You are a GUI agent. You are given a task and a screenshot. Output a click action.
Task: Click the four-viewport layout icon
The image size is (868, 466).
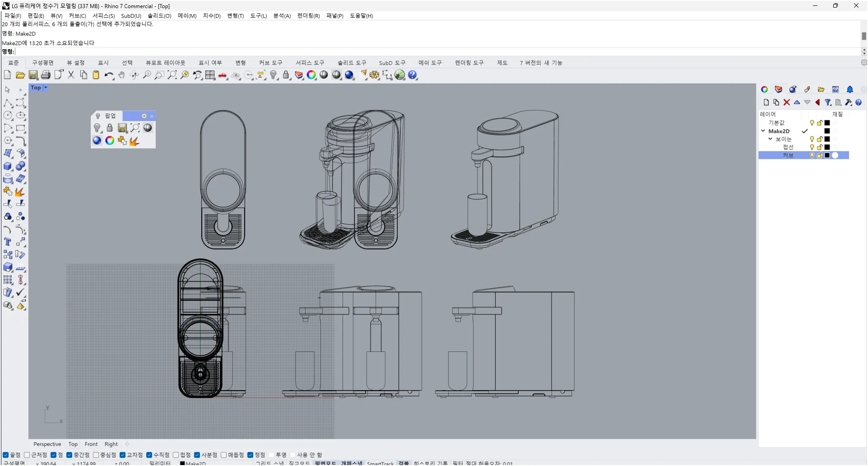click(x=210, y=75)
